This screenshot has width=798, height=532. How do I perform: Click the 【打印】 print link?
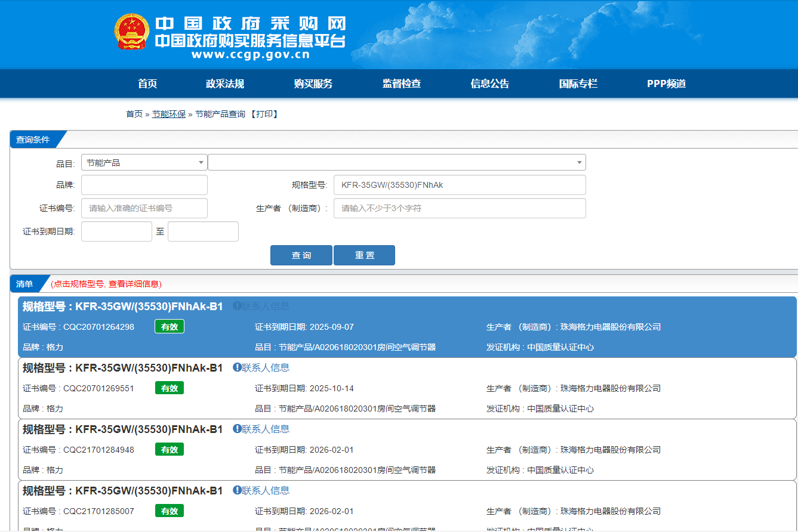tap(263, 114)
